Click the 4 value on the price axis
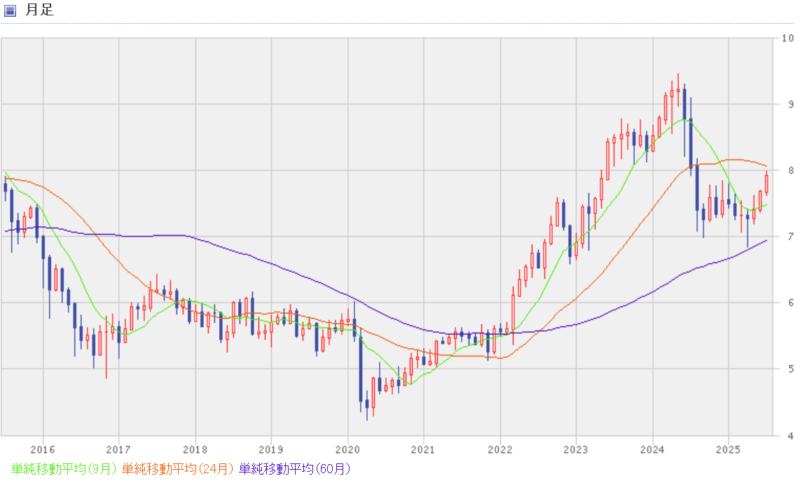Image resolution: width=800 pixels, height=483 pixels. [x=791, y=436]
